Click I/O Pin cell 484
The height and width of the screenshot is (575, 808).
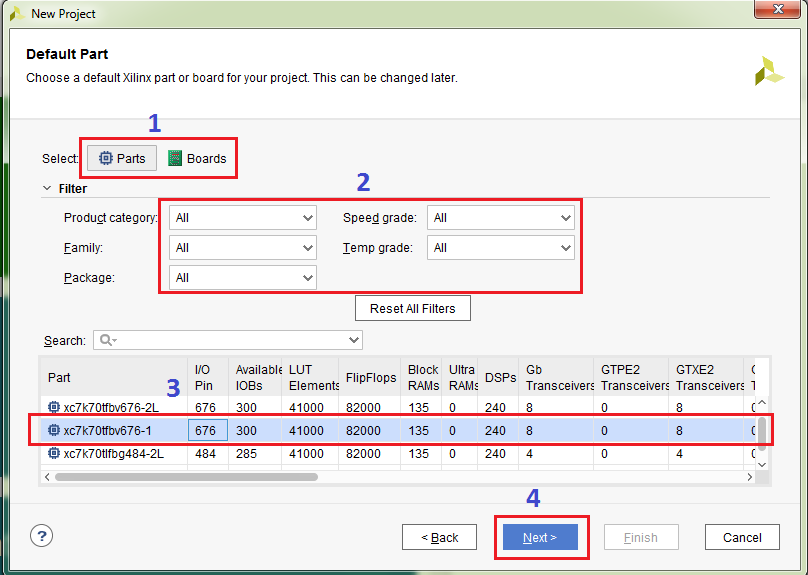click(208, 453)
